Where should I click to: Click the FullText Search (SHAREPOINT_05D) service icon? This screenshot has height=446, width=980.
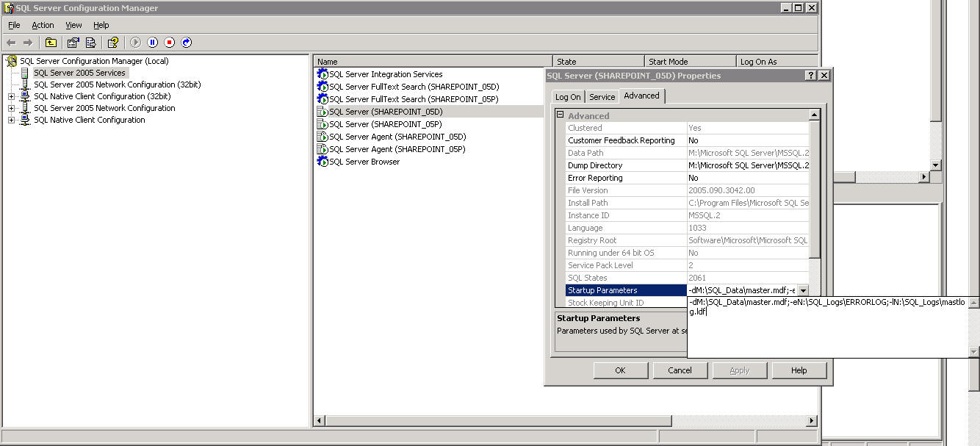323,87
